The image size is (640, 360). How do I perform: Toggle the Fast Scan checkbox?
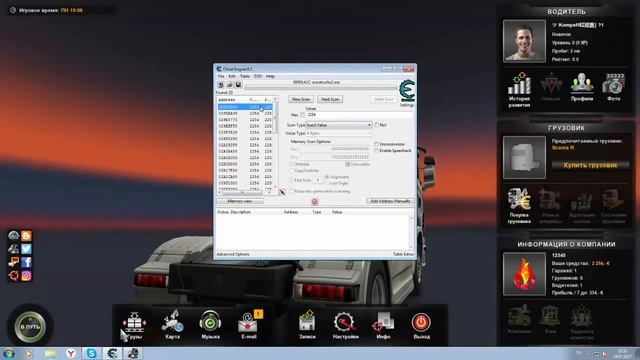click(291, 180)
